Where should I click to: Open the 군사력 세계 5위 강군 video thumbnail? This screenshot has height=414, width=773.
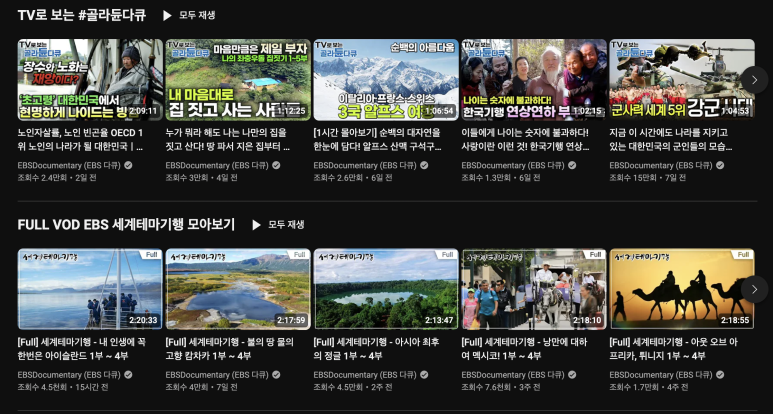click(682, 80)
